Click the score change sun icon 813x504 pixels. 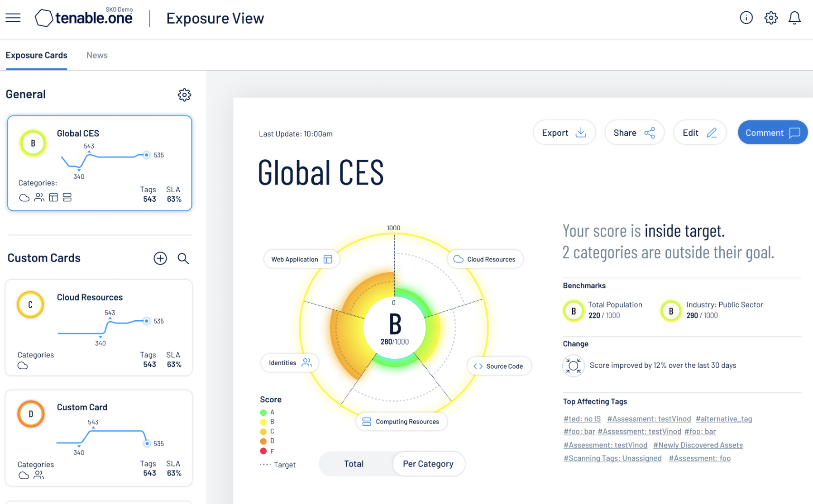574,366
